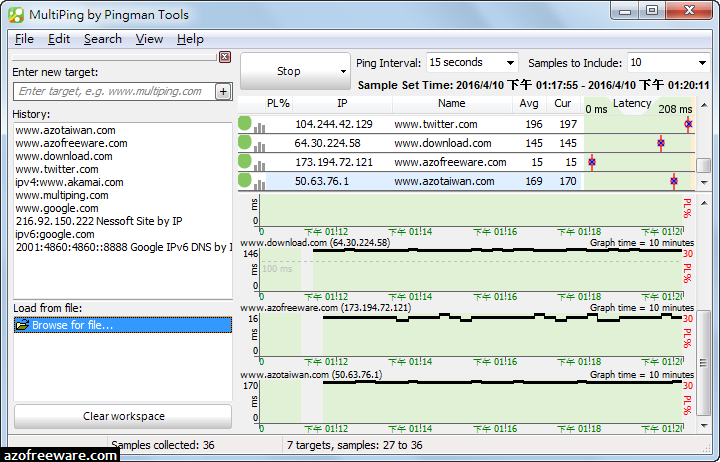Click the Latency column header
Screen dimensions: 720x462
638,105
